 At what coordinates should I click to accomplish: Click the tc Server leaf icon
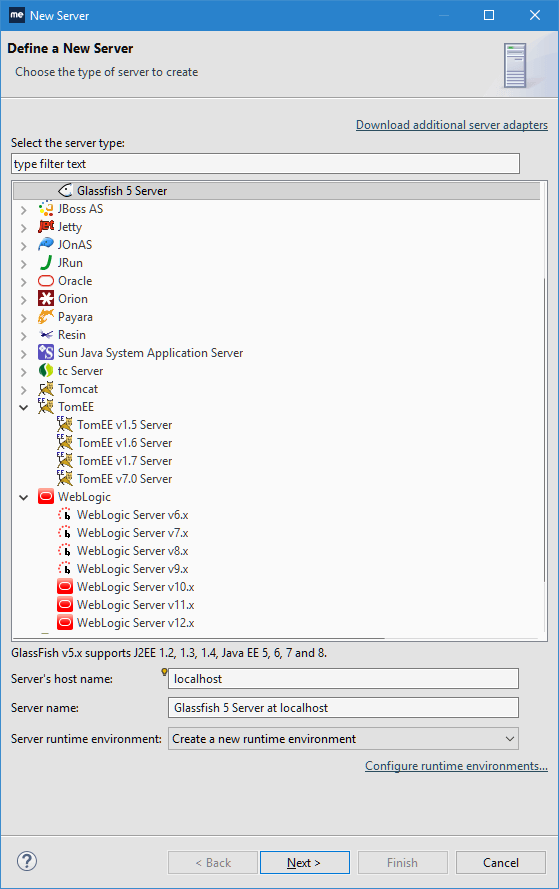point(46,371)
